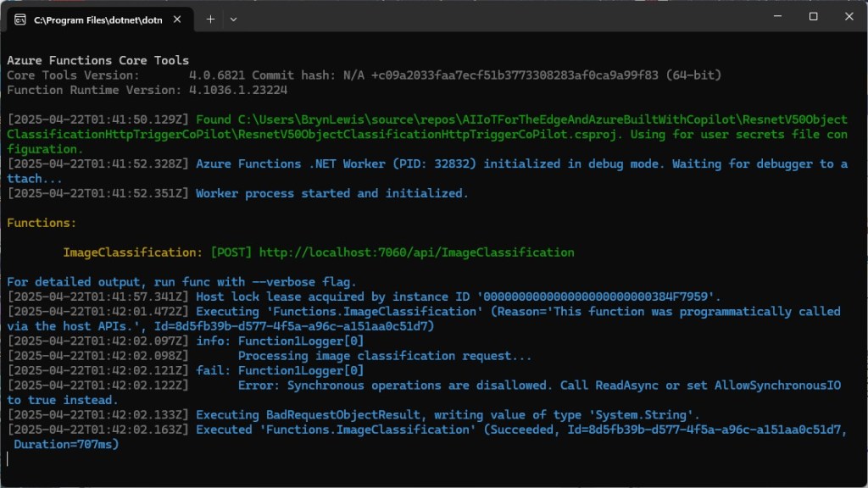This screenshot has height=488, width=868.
Task: Open a new terminal tab with plus button
Action: [210, 18]
